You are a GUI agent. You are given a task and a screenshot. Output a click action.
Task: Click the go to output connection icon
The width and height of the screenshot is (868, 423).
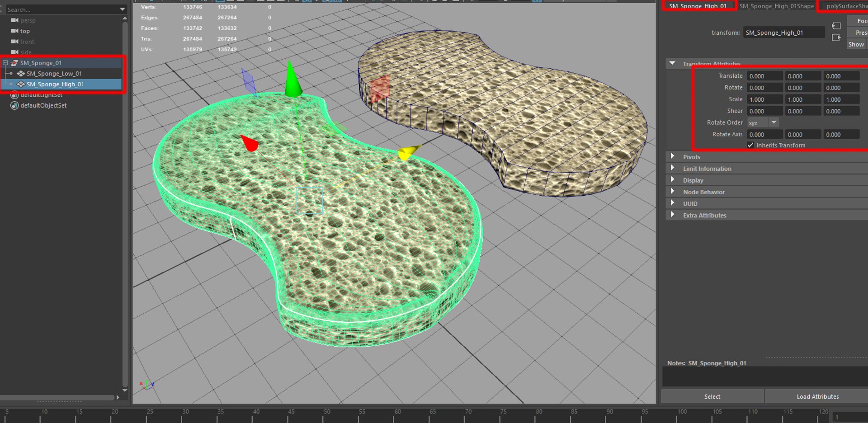tap(836, 38)
